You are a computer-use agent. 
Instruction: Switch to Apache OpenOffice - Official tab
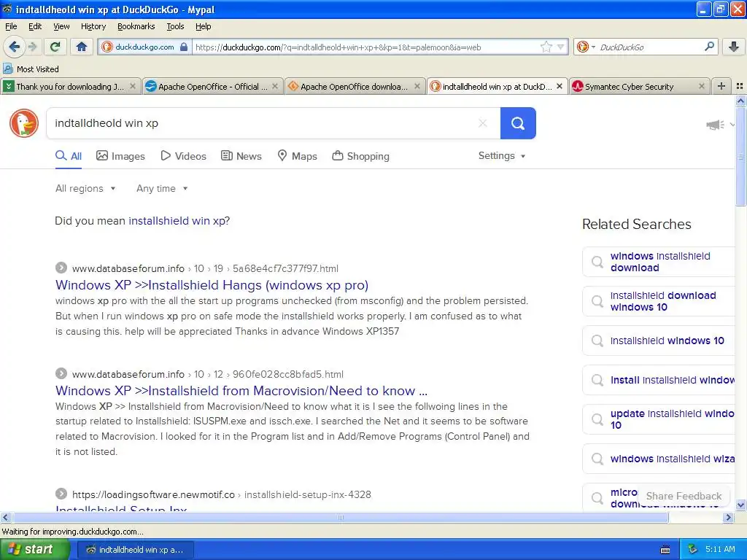pyautogui.click(x=212, y=86)
